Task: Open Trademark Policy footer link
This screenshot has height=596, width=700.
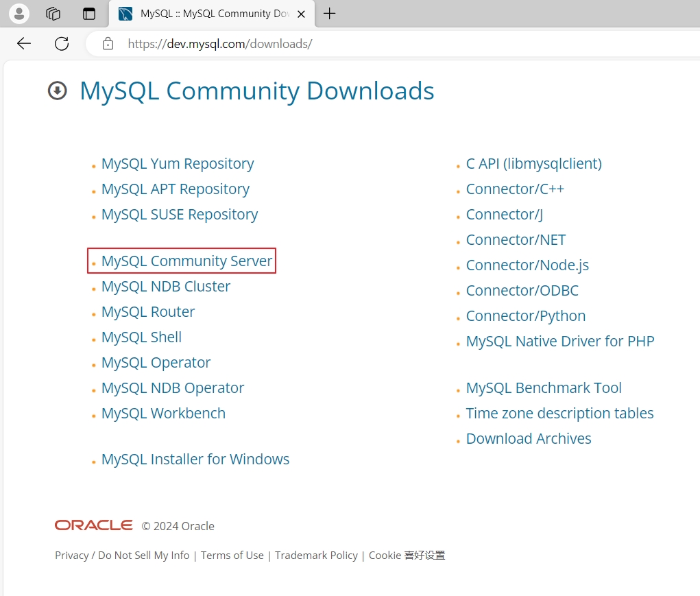Action: click(316, 556)
